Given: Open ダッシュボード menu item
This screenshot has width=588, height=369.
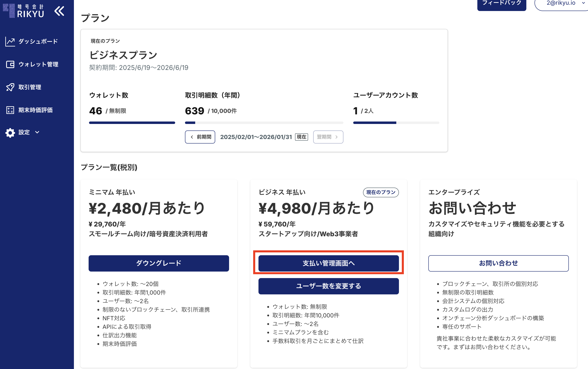Looking at the screenshot, I should click(x=38, y=42).
